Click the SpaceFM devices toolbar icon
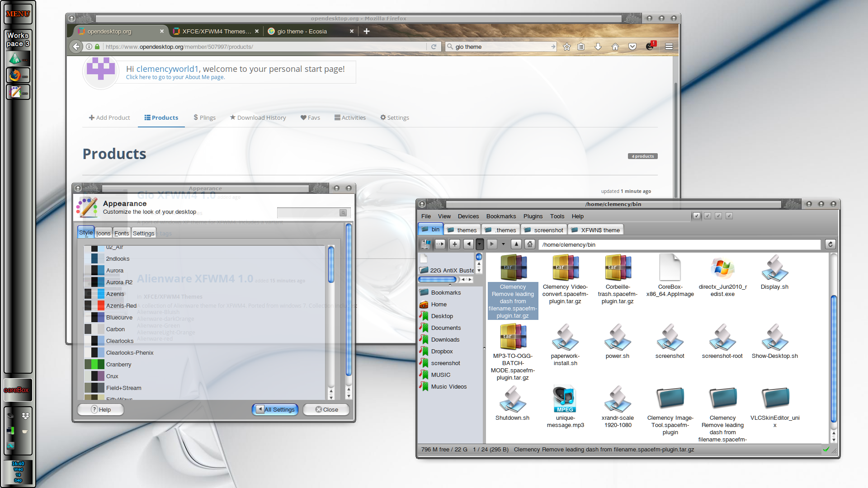868x488 pixels. 425,244
